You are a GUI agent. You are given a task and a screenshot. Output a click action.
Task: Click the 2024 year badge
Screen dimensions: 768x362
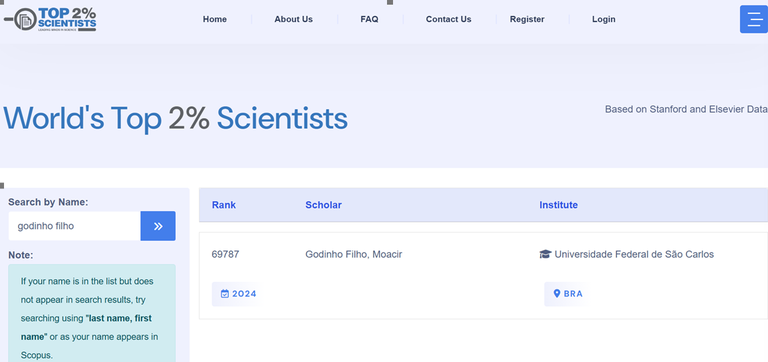(x=239, y=294)
